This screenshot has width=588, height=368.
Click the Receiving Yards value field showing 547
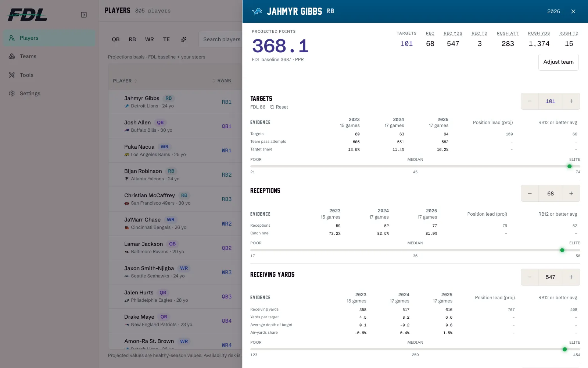point(551,277)
